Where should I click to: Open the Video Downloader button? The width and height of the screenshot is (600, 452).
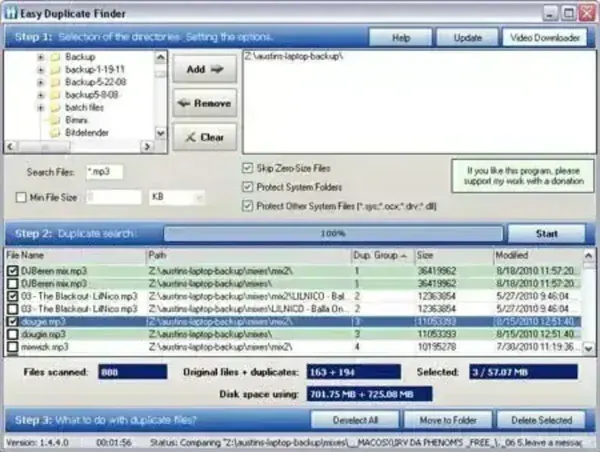click(x=545, y=38)
